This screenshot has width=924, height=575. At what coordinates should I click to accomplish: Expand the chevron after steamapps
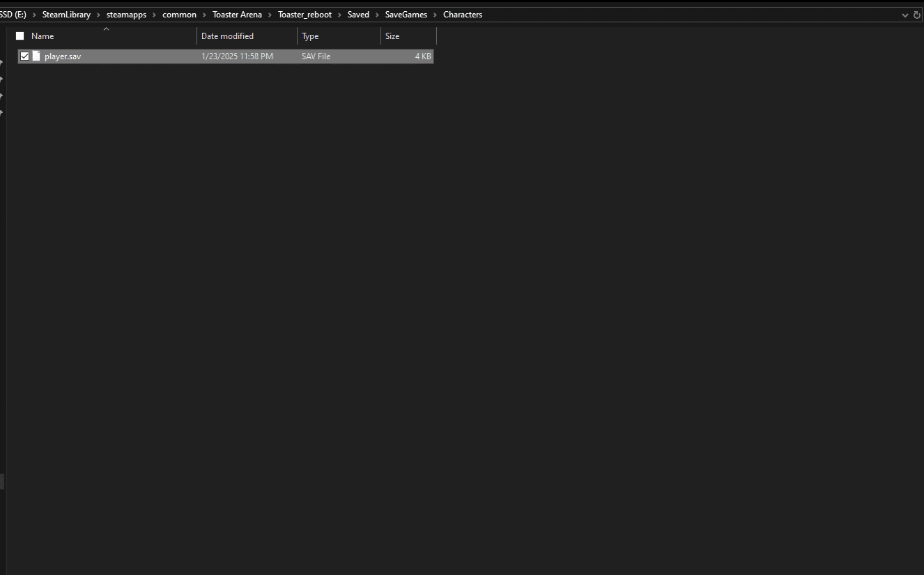click(155, 15)
